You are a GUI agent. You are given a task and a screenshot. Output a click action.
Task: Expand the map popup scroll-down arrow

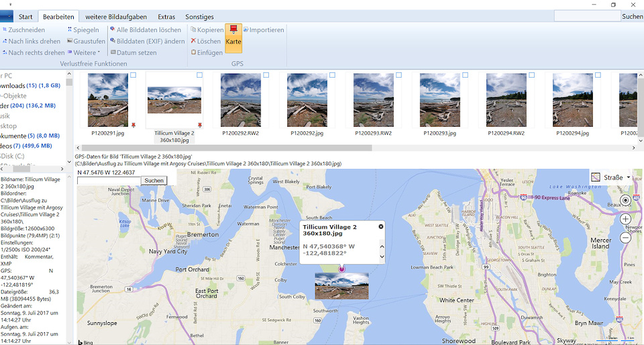click(x=382, y=257)
